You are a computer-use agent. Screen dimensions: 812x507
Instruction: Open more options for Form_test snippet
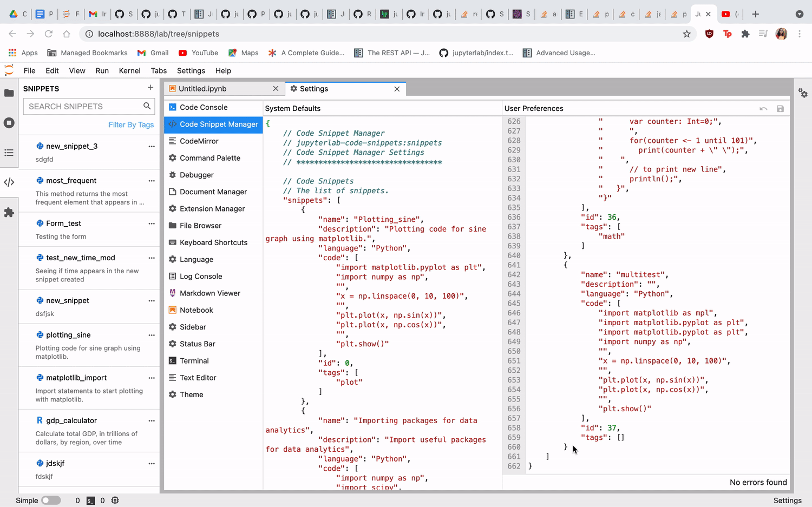pyautogui.click(x=152, y=223)
